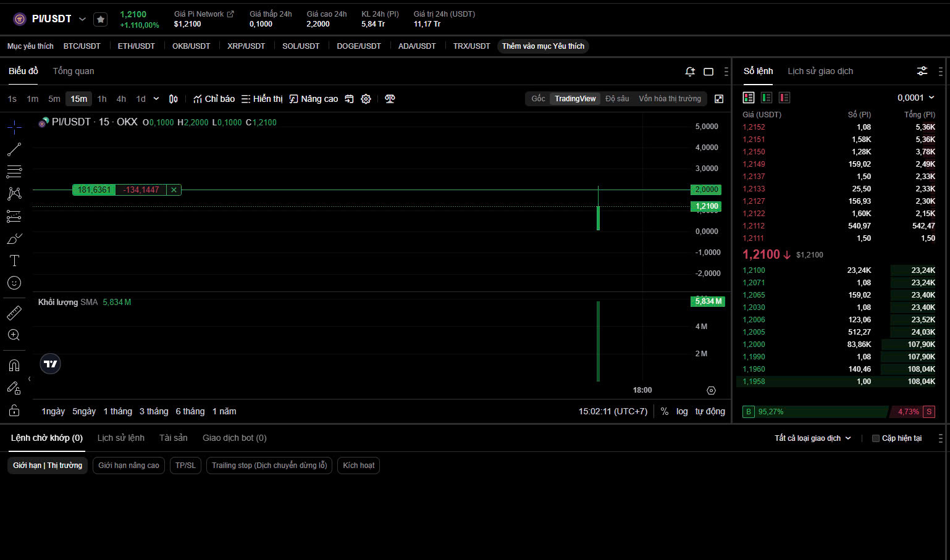Collapse the drawing toolbar arrow
The width and height of the screenshot is (950, 560).
coord(29,379)
